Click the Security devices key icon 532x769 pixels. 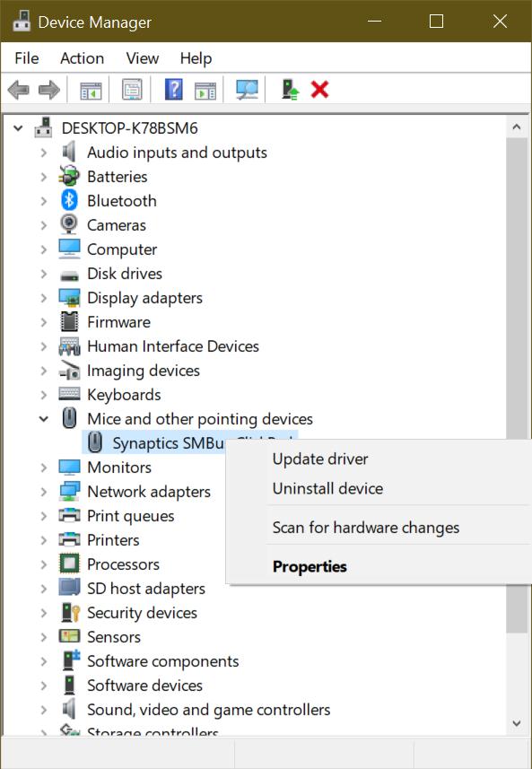[x=70, y=612]
